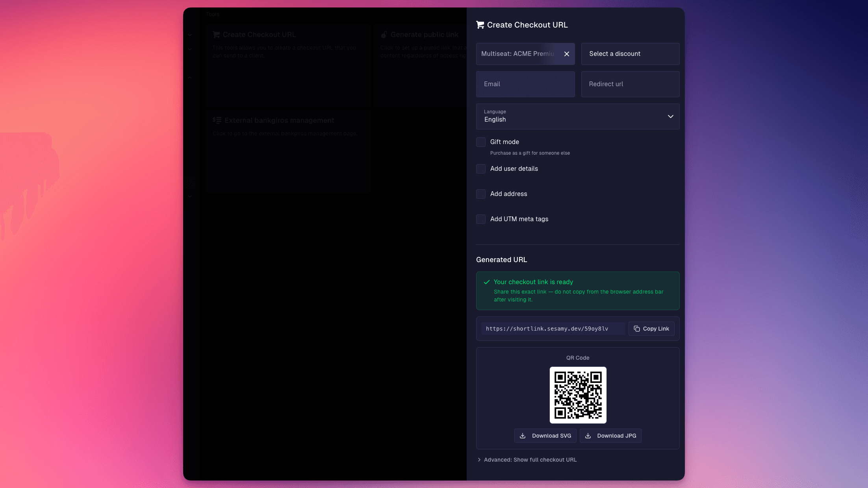Toggle Add UTM meta tags checkbox
Viewport: 868px width, 488px height.
[x=481, y=219]
